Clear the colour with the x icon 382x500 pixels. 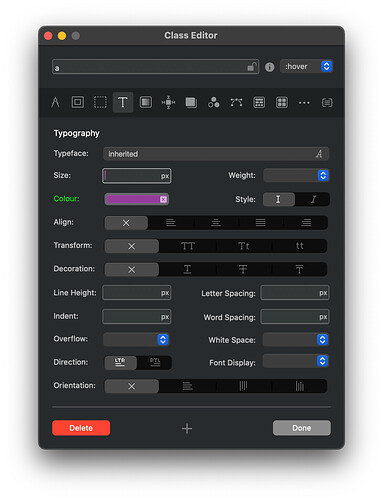click(163, 199)
